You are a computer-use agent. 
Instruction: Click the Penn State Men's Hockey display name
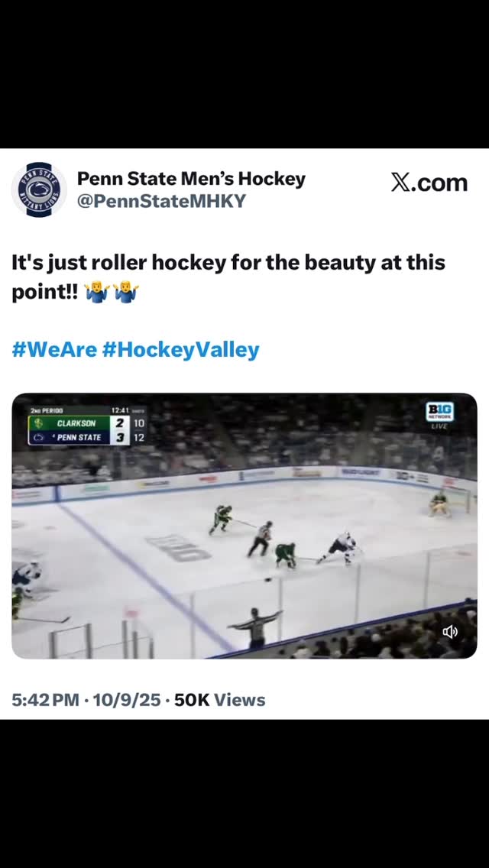click(191, 179)
